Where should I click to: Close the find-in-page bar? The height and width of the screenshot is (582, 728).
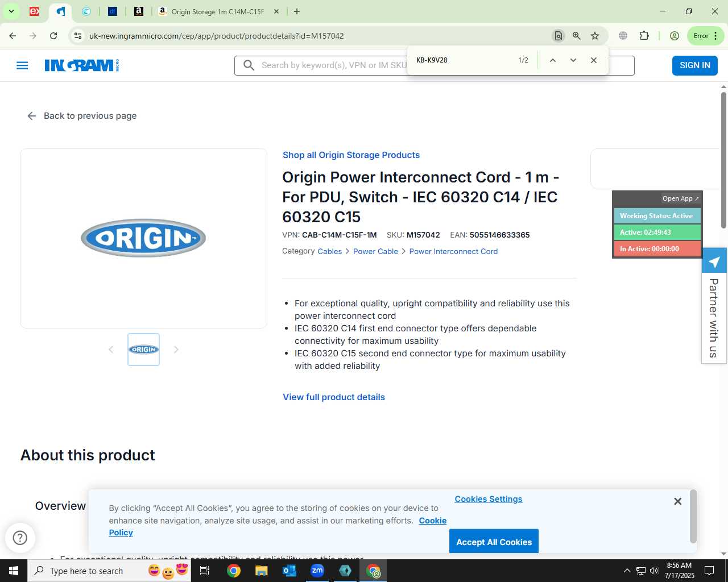click(x=593, y=60)
